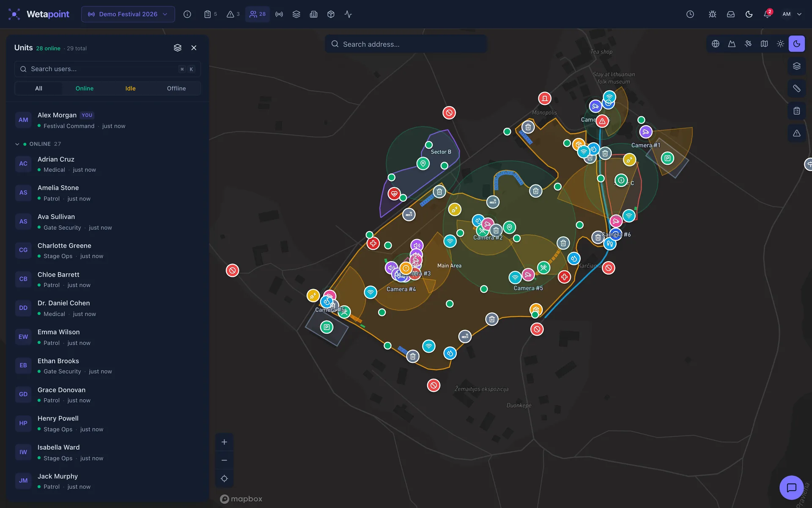Image resolution: width=812 pixels, height=508 pixels.
Task: Select Adrian Cruz unit row
Action: coord(107,164)
